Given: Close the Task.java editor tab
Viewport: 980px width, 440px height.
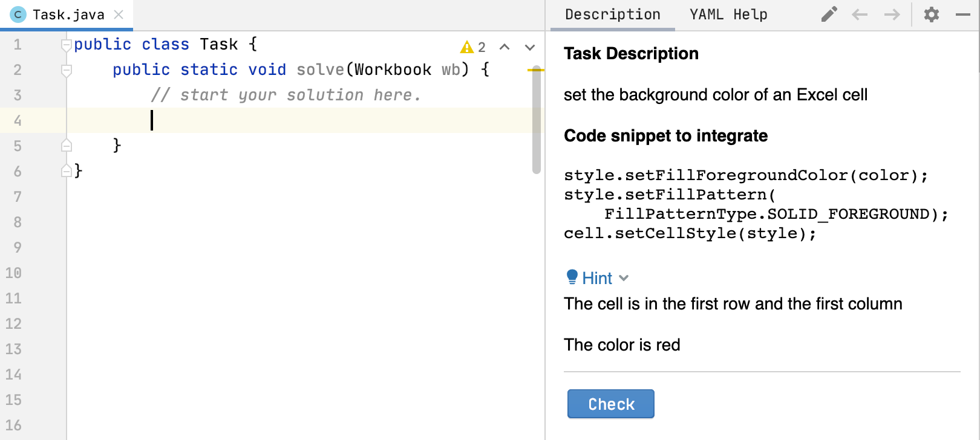Looking at the screenshot, I should (x=119, y=15).
